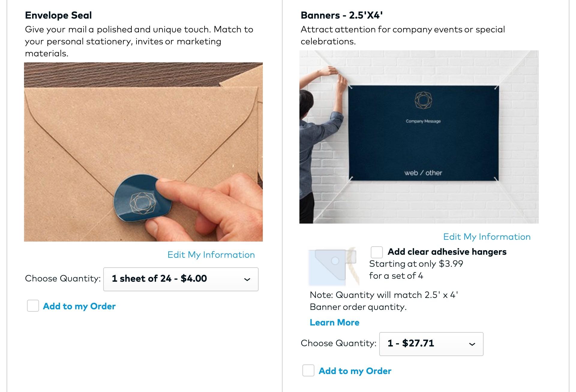This screenshot has height=392, width=576.
Task: Click the web / other text on the banner
Action: [423, 173]
